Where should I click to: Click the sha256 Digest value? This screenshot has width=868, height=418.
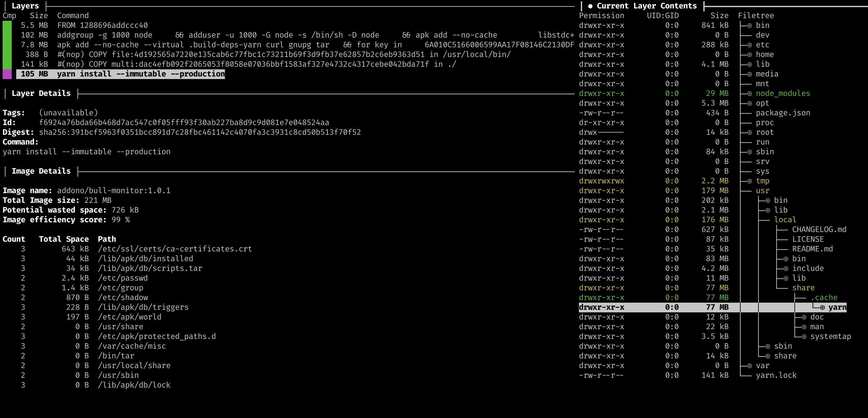point(200,133)
